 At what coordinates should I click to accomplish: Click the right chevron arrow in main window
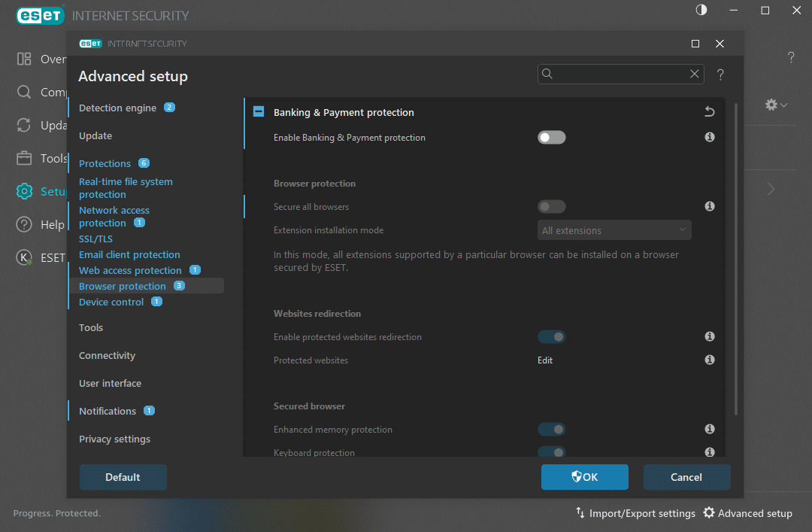tap(771, 189)
